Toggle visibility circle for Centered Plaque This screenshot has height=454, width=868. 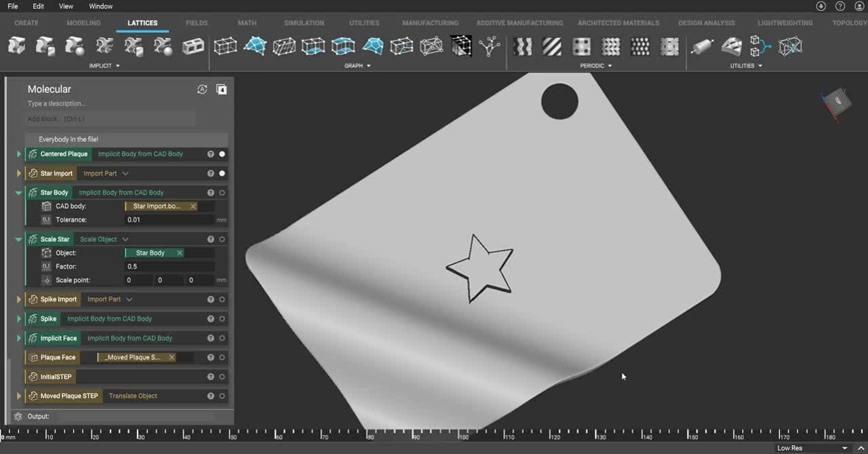pyautogui.click(x=222, y=154)
